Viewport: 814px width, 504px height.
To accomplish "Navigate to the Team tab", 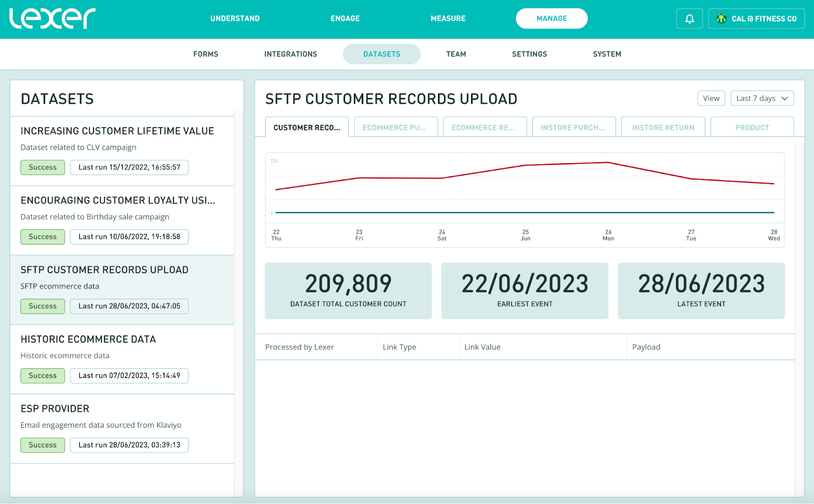I will (x=456, y=54).
